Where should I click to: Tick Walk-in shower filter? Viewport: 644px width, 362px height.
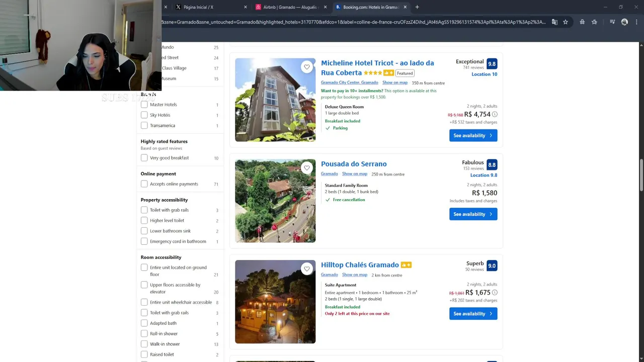click(x=144, y=344)
